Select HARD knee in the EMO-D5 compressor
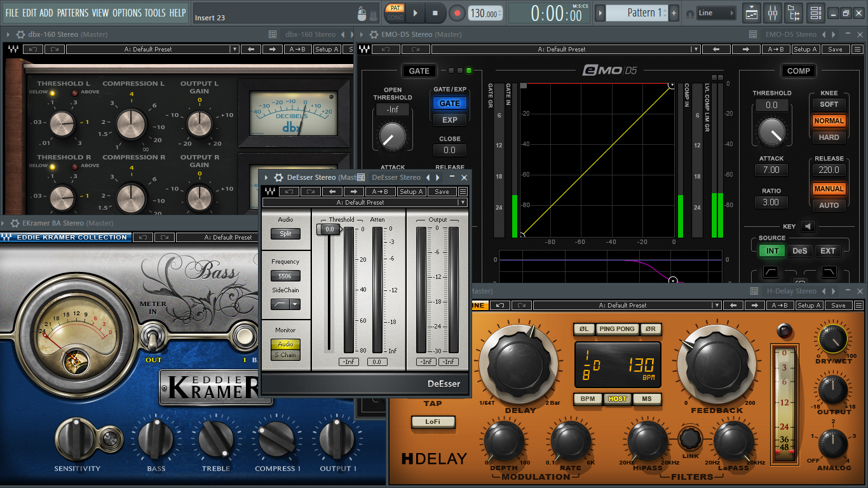Viewport: 868px width, 488px height. click(x=829, y=137)
